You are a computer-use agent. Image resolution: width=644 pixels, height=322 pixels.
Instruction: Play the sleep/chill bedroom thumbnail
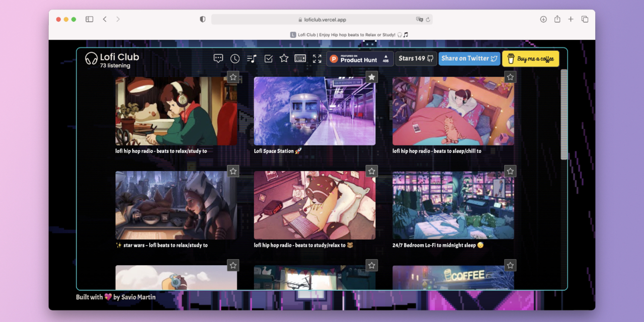[x=453, y=111]
